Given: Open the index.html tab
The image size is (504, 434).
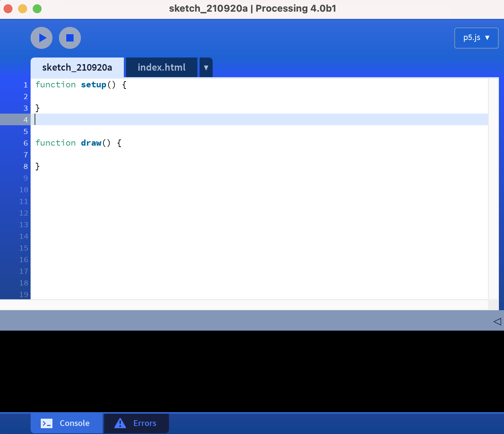Looking at the screenshot, I should 161,67.
